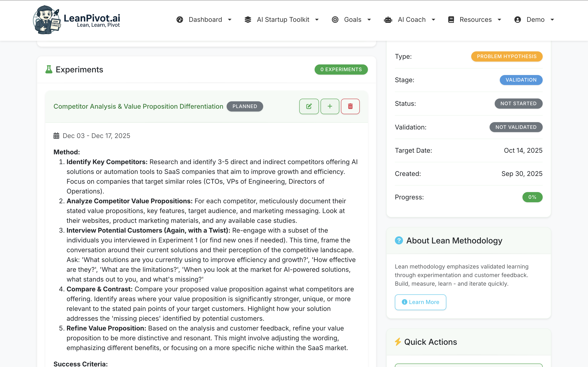Click the PROBLEM HYPOTHESIS type badge

click(507, 56)
